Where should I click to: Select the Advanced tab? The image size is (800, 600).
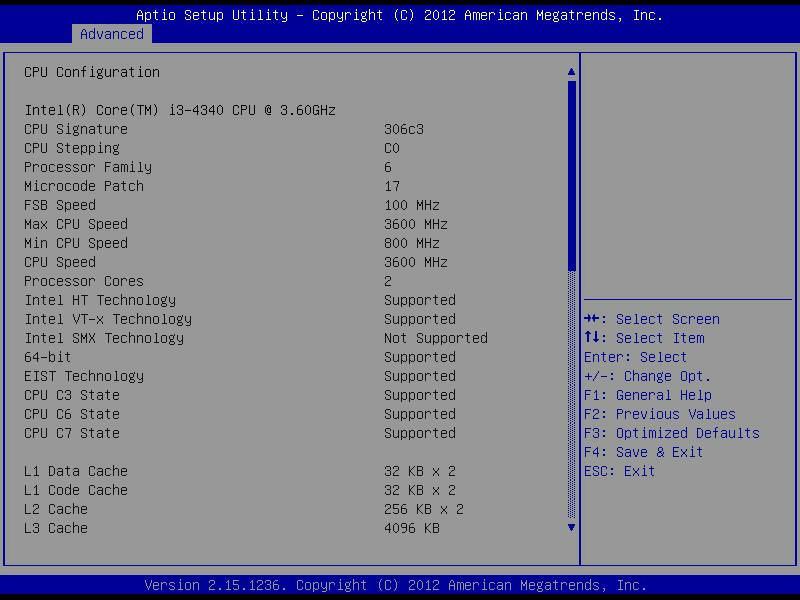pos(112,34)
